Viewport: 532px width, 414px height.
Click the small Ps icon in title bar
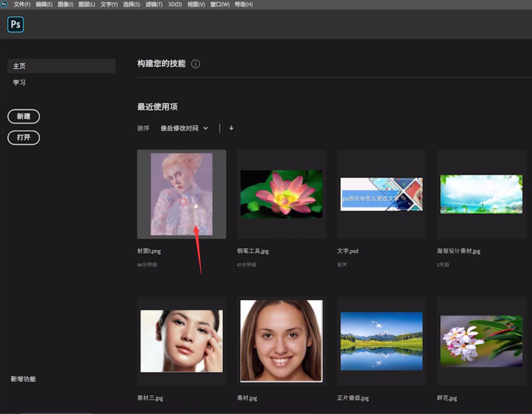pos(4,4)
